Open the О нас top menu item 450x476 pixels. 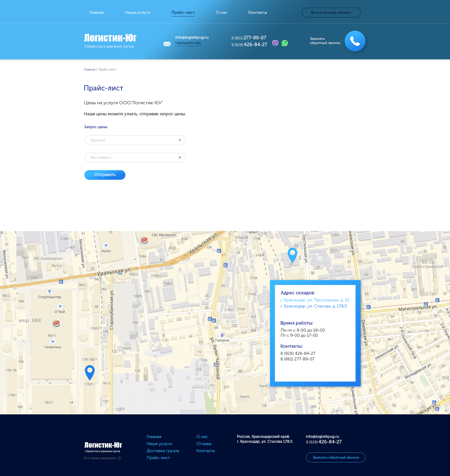pyautogui.click(x=221, y=12)
